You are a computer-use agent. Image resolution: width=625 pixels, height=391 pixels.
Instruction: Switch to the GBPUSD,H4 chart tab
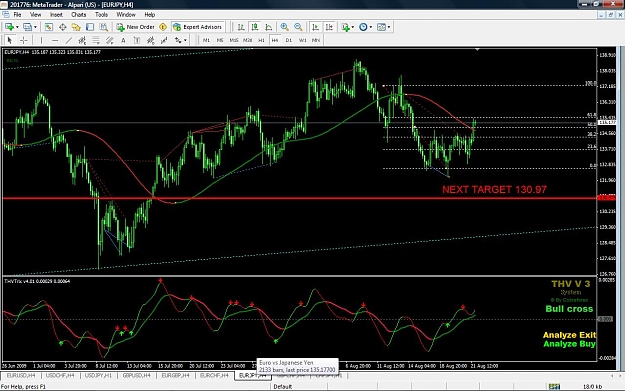[137, 375]
